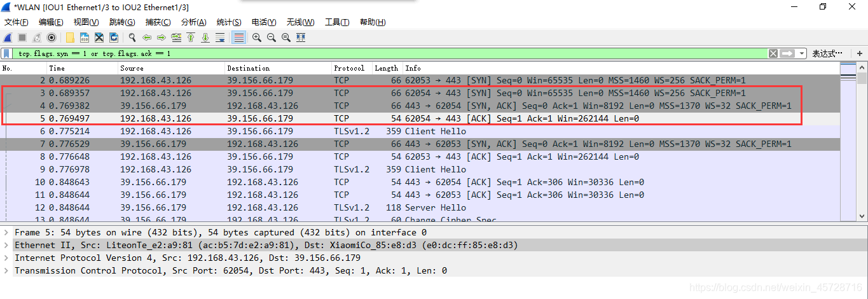This screenshot has width=868, height=299.
Task: Click the packet minimap beside the scrollbar
Action: pos(849,143)
